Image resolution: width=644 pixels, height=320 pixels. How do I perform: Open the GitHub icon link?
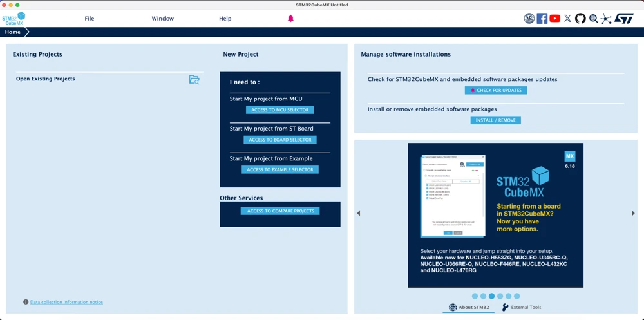click(580, 19)
